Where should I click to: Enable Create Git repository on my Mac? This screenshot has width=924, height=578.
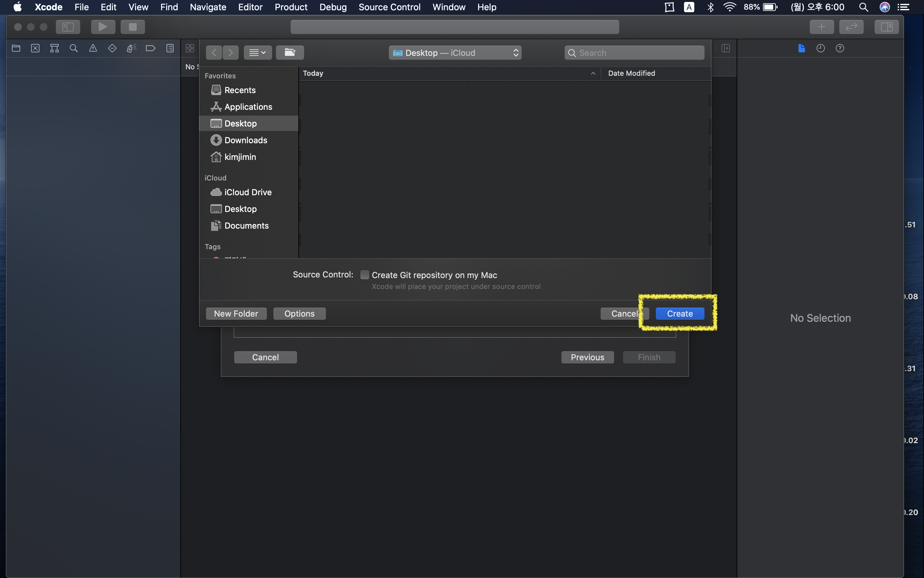click(365, 275)
